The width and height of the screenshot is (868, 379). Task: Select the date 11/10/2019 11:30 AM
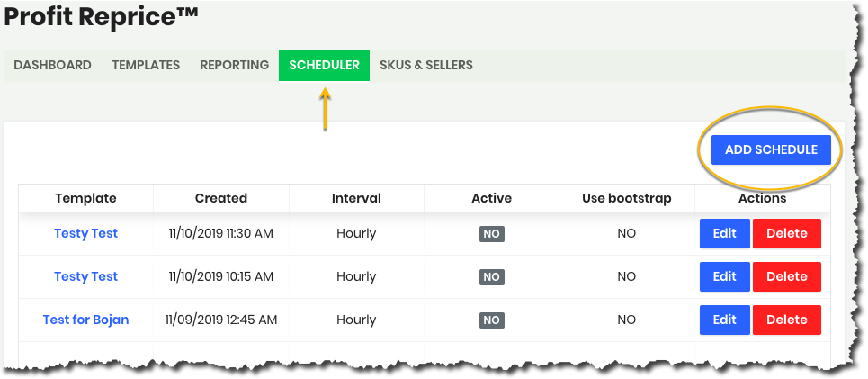coord(221,233)
